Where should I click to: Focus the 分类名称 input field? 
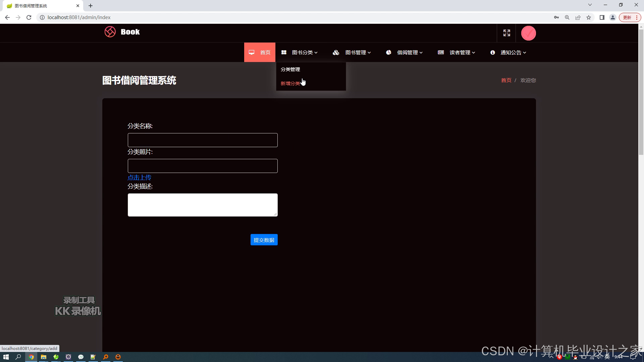coord(203,140)
